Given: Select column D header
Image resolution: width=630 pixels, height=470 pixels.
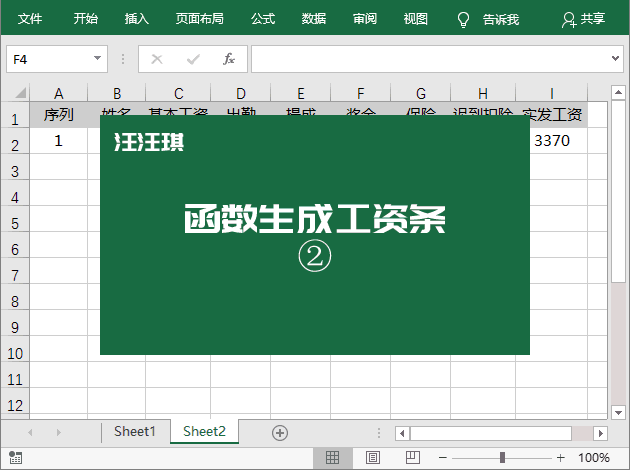Looking at the screenshot, I should click(241, 94).
